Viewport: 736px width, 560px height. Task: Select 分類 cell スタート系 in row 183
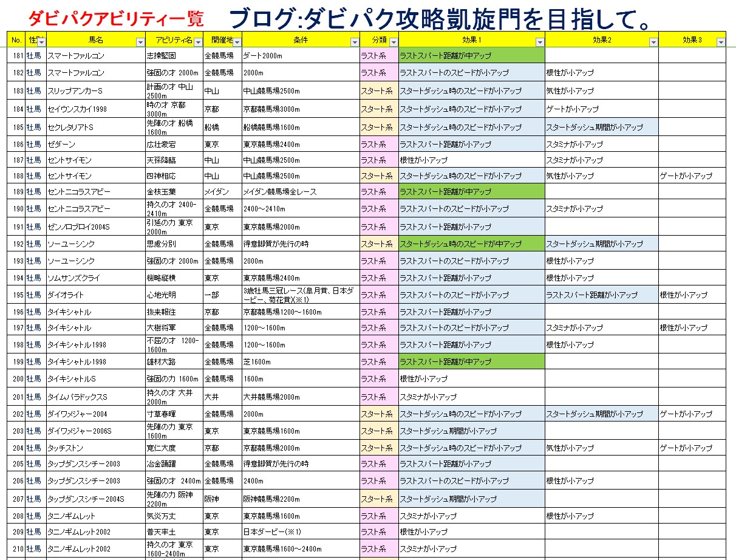(x=379, y=91)
